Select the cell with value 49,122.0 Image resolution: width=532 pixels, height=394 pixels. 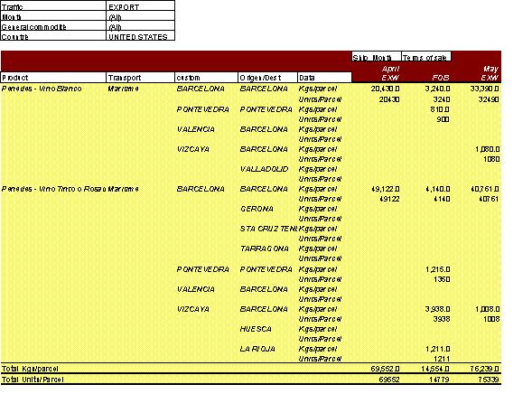[x=385, y=189]
